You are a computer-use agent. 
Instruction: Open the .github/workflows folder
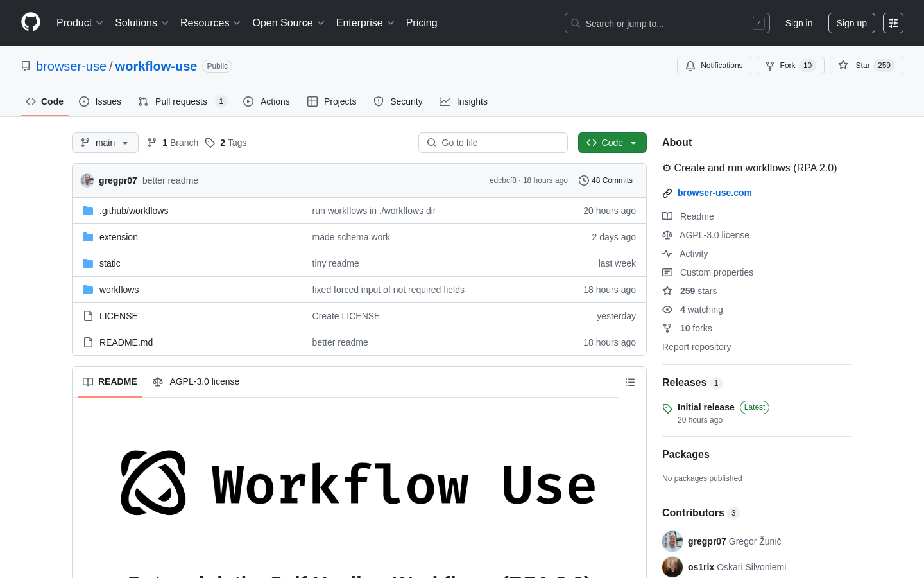tap(133, 211)
